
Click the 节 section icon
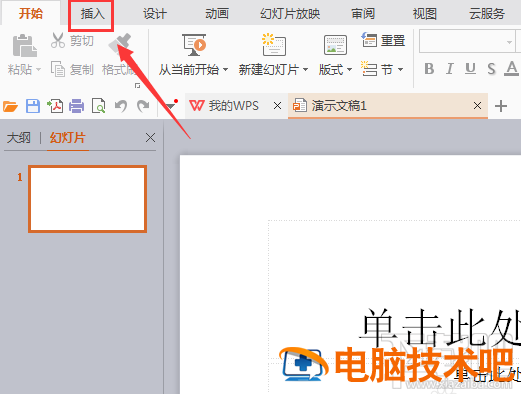point(369,69)
